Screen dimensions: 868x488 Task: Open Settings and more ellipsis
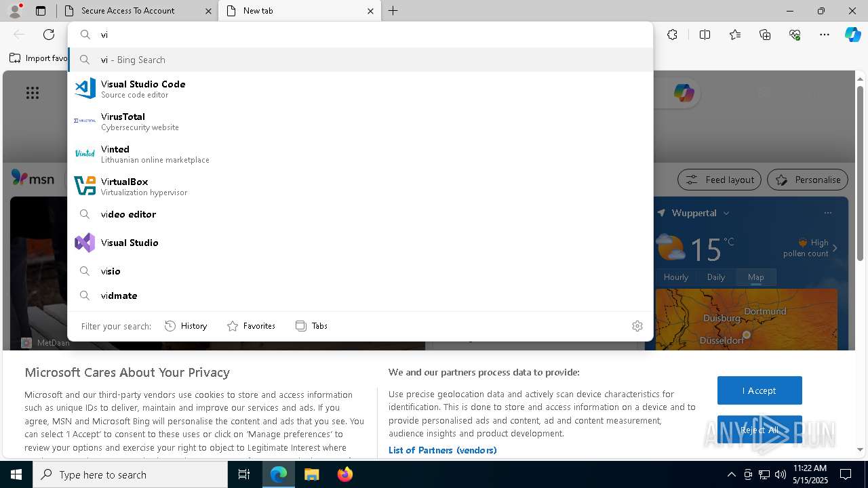[x=825, y=35]
